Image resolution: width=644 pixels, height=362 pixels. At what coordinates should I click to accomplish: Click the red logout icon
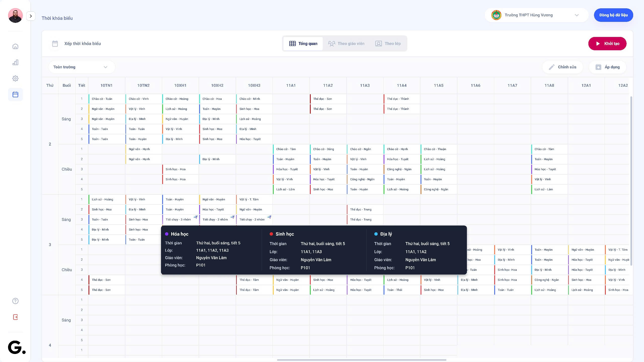[x=15, y=317]
